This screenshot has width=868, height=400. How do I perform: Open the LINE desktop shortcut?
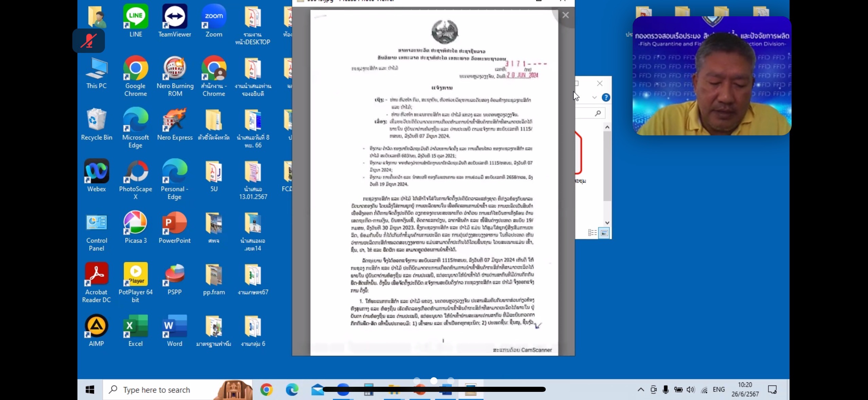(x=135, y=16)
